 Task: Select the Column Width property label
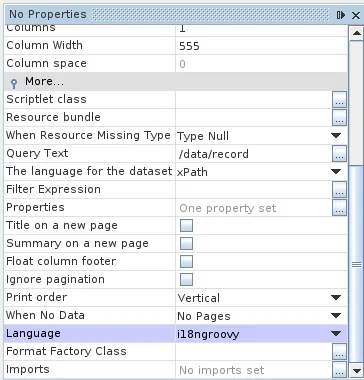44,45
